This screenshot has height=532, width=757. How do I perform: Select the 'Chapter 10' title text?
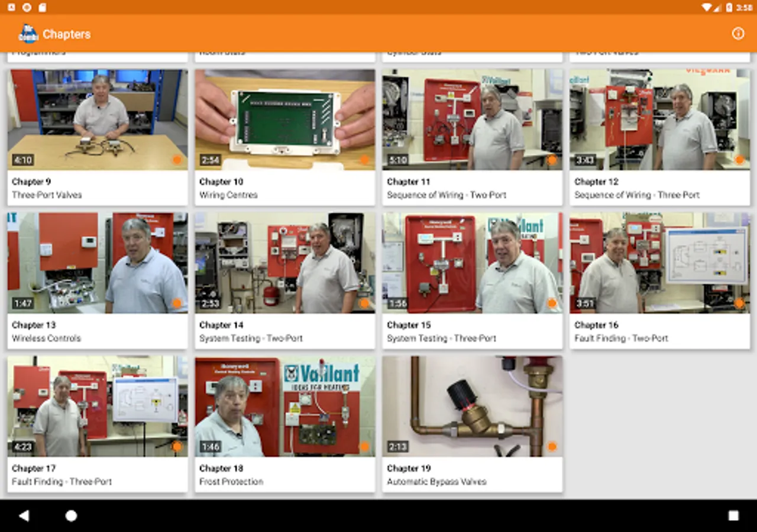pyautogui.click(x=221, y=181)
